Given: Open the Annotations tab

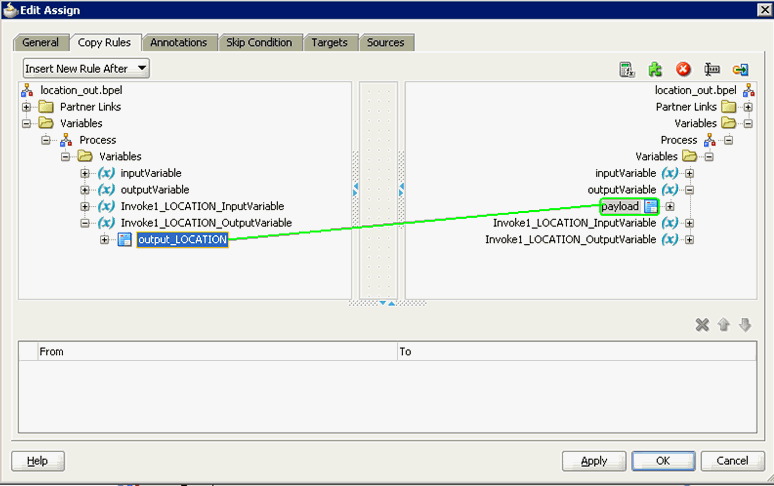Looking at the screenshot, I should (x=179, y=42).
